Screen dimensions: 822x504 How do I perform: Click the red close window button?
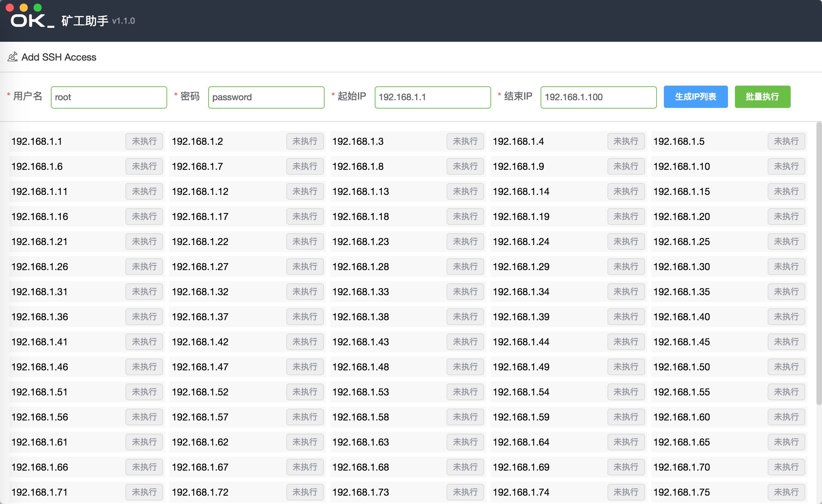[x=10, y=7]
